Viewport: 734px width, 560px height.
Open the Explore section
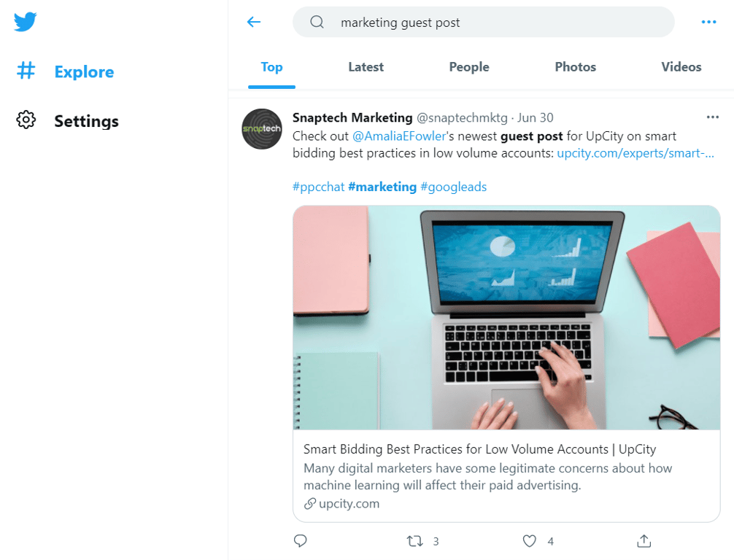click(83, 71)
